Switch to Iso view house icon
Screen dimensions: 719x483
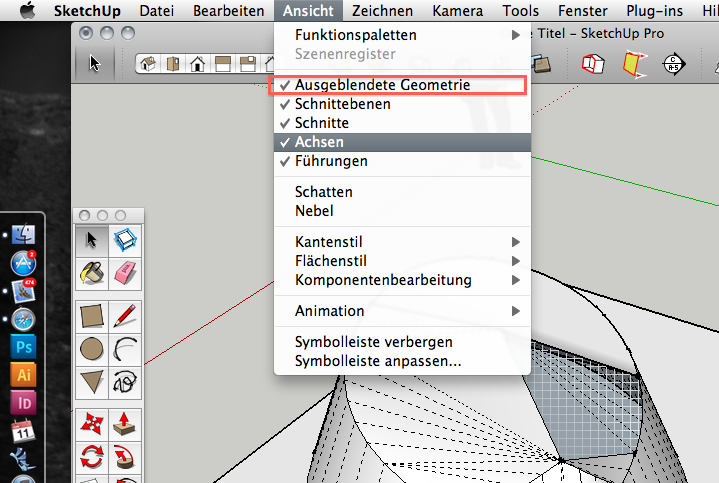tap(148, 64)
